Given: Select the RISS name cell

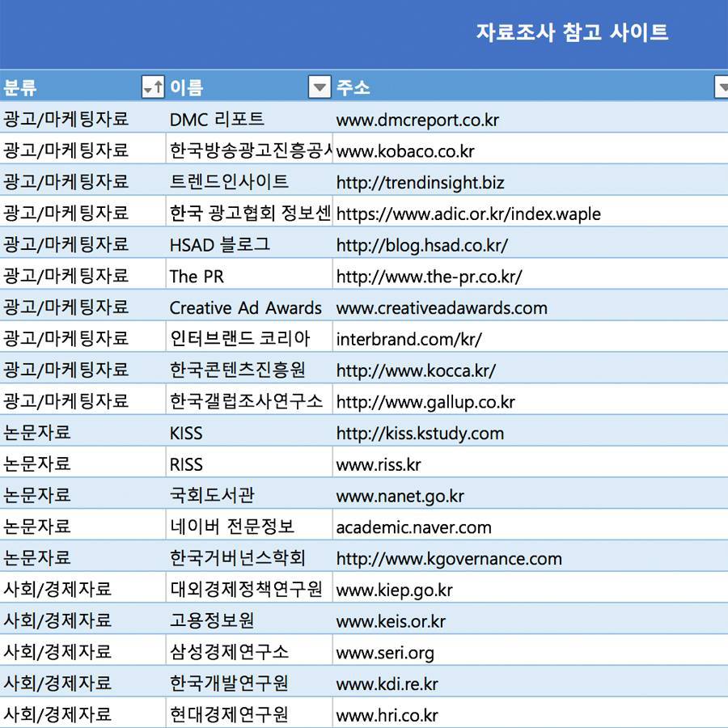Looking at the screenshot, I should [x=249, y=462].
